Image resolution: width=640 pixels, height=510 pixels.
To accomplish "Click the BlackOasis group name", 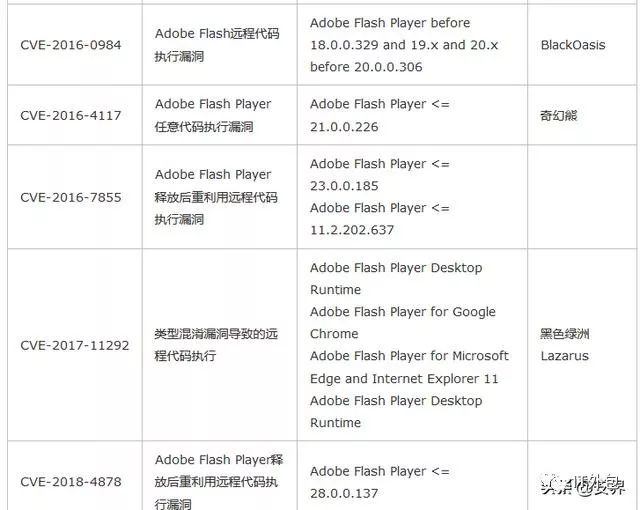I will (573, 45).
